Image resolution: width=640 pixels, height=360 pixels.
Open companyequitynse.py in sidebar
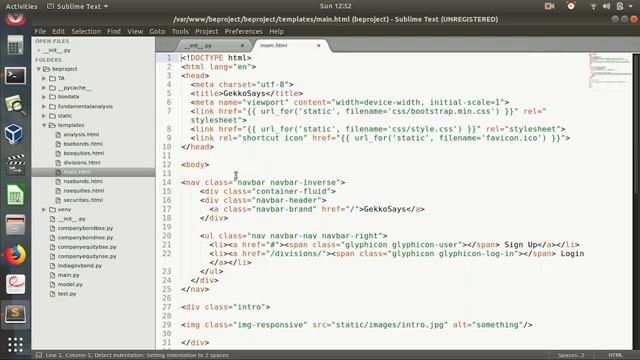point(87,256)
